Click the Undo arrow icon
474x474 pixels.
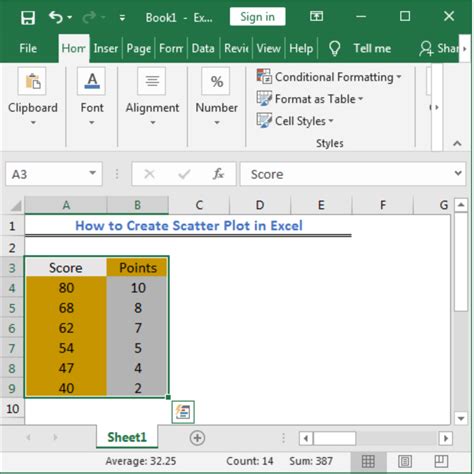pyautogui.click(x=56, y=17)
